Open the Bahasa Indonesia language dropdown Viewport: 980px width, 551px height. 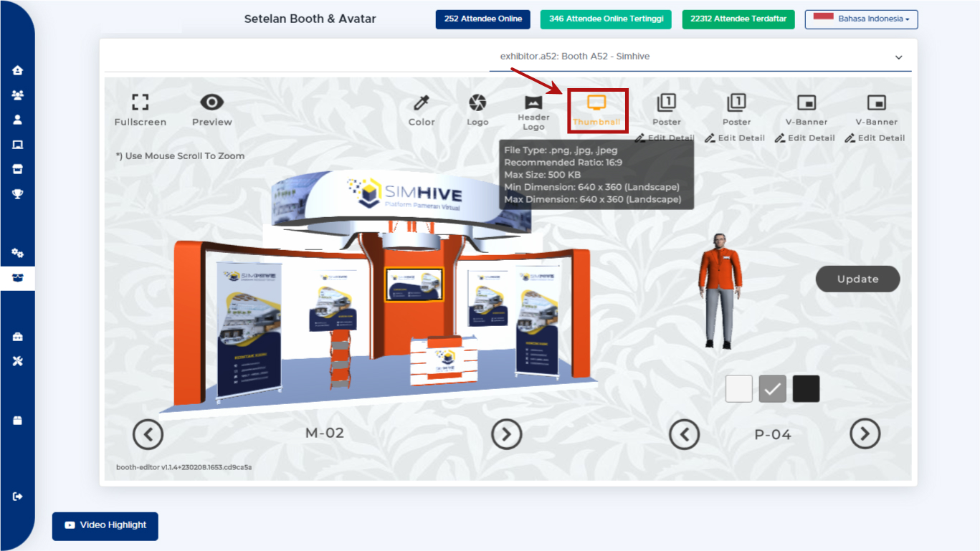(x=862, y=19)
